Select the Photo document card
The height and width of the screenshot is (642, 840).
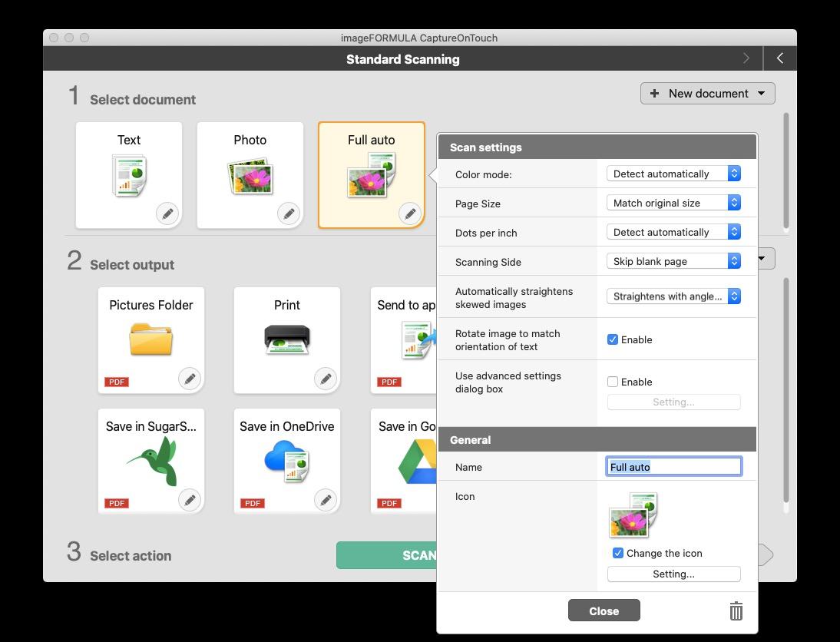(250, 175)
